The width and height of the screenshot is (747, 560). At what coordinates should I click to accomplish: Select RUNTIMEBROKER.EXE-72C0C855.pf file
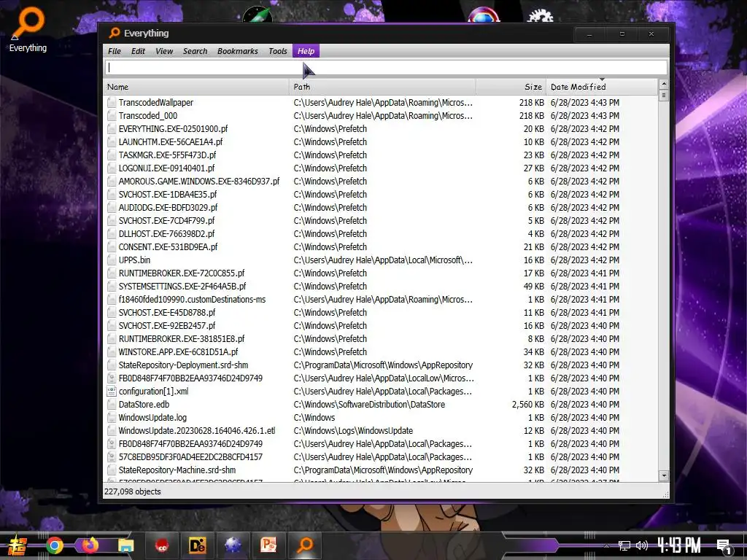[x=182, y=273]
